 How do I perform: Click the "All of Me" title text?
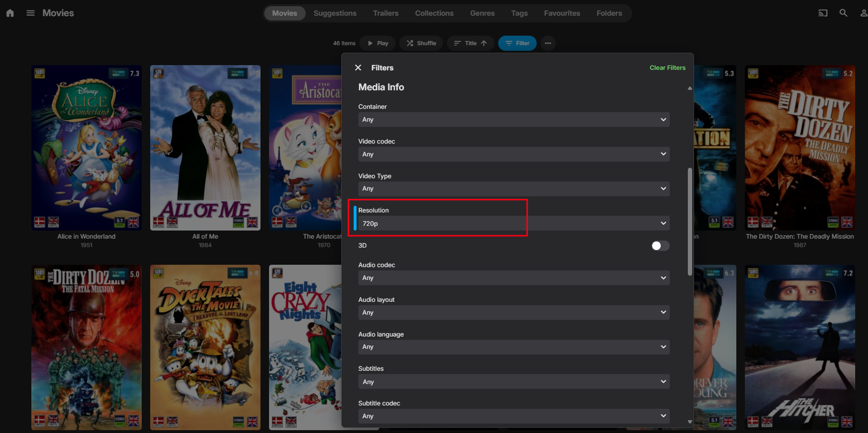pyautogui.click(x=205, y=237)
